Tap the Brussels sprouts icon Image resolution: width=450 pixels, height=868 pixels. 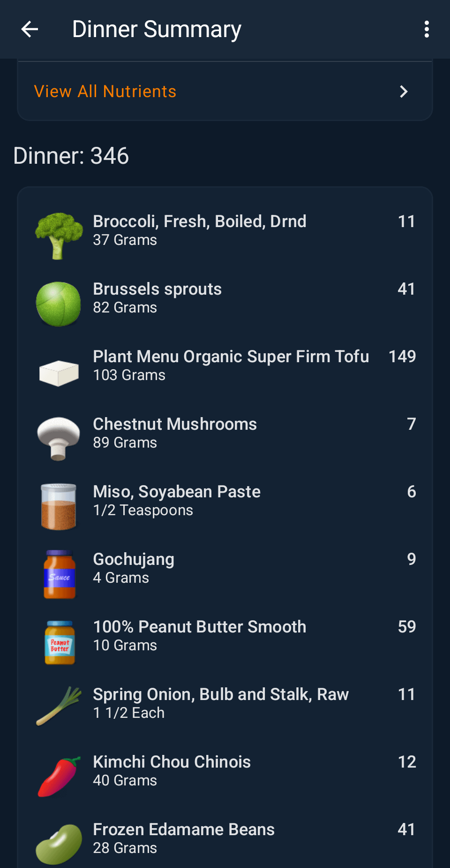(x=59, y=304)
